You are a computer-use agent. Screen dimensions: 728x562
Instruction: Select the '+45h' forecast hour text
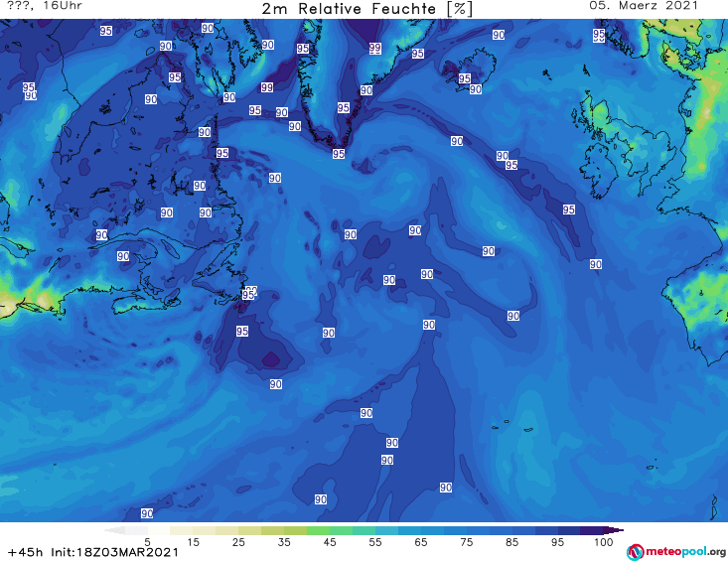25,552
